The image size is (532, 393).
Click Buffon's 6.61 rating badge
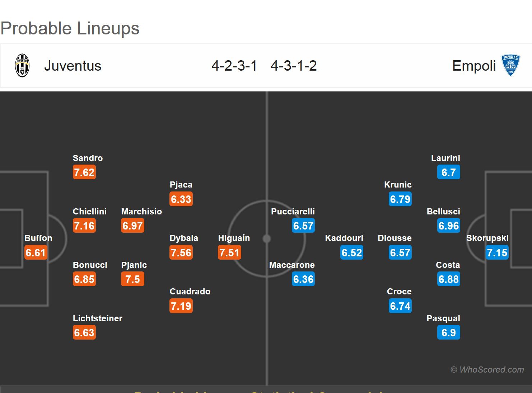(36, 253)
